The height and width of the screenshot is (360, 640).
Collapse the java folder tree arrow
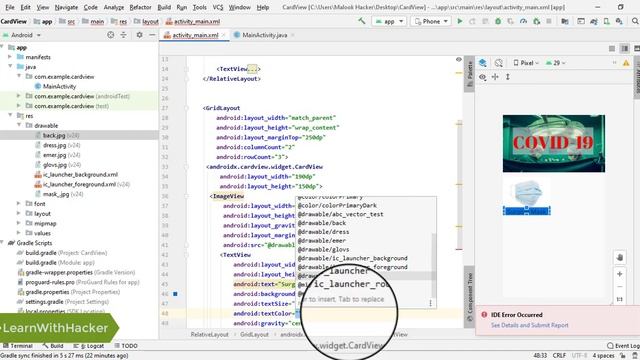coord(10,67)
